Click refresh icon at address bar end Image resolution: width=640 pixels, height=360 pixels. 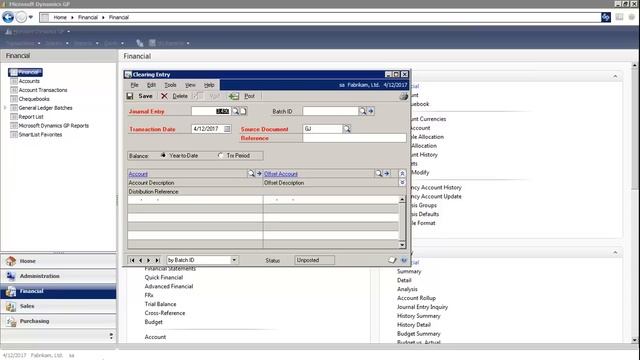(x=606, y=17)
